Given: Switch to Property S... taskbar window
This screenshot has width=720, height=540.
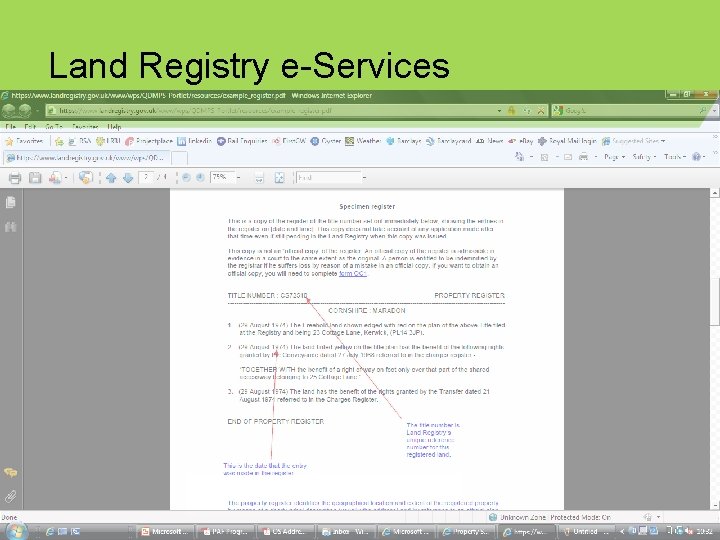Looking at the screenshot, I should pyautogui.click(x=466, y=532).
